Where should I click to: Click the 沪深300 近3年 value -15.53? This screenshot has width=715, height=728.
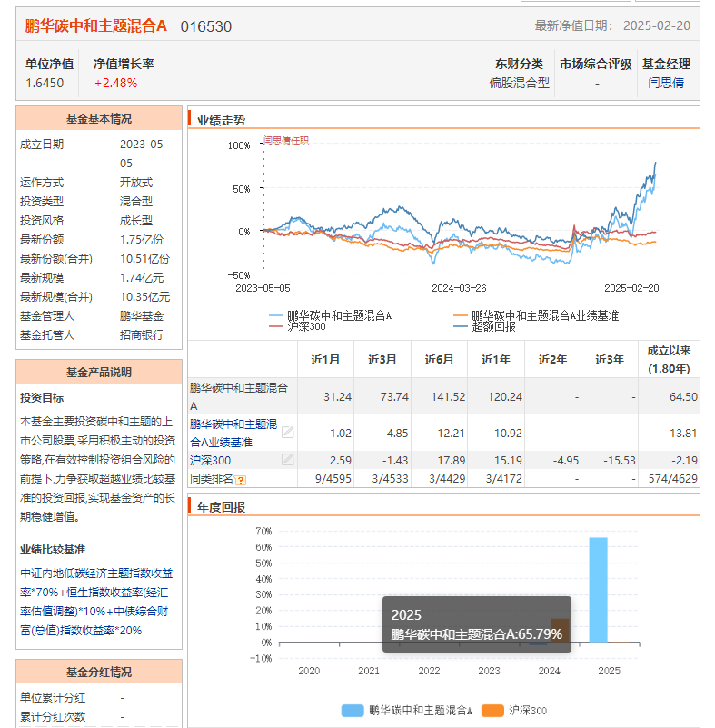point(620,461)
